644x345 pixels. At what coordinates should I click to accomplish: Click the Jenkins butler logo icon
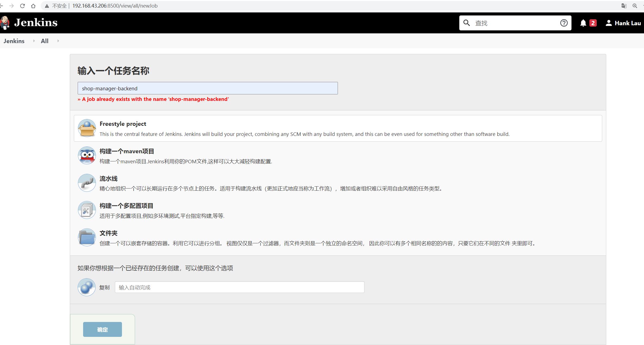tap(5, 23)
